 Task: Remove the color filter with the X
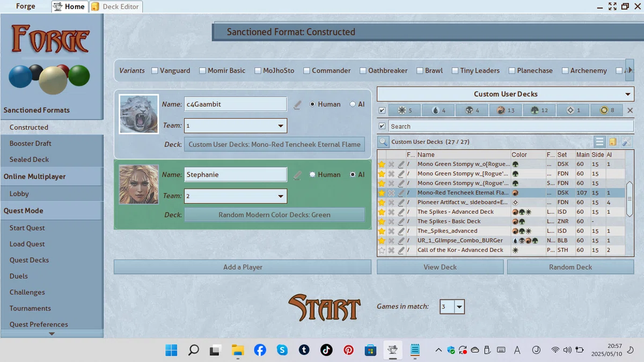pyautogui.click(x=630, y=110)
